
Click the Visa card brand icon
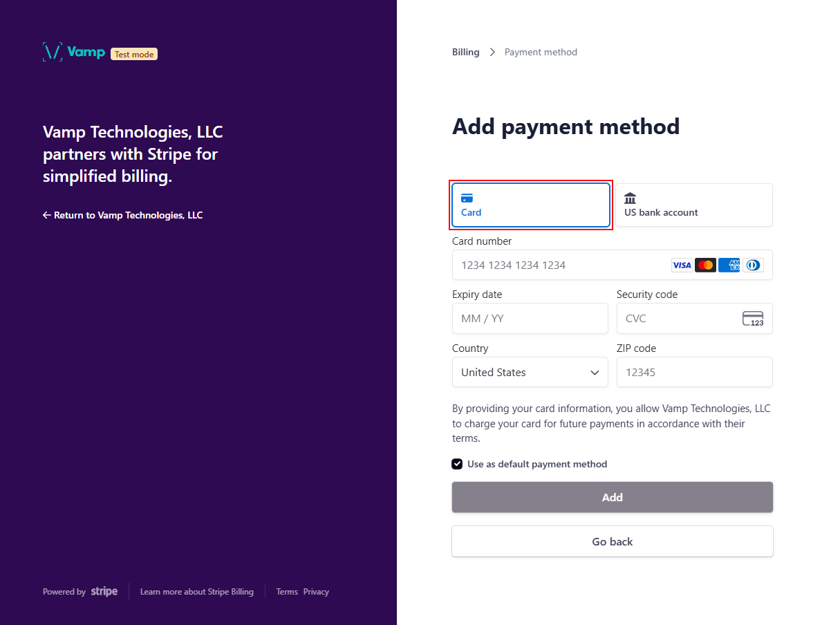[x=682, y=265]
